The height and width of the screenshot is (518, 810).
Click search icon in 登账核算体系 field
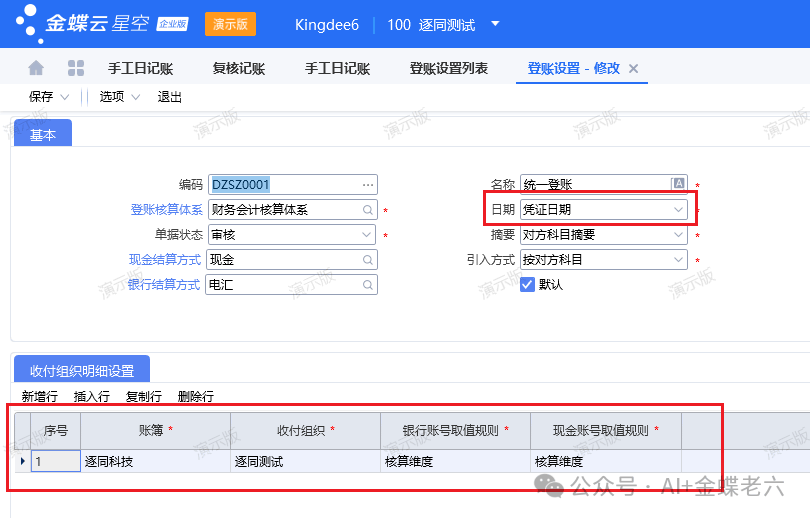point(368,210)
